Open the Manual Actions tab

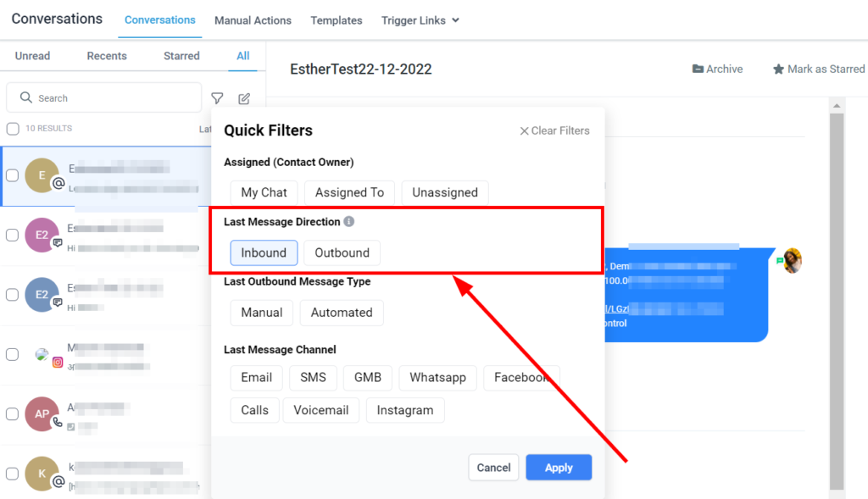click(253, 20)
